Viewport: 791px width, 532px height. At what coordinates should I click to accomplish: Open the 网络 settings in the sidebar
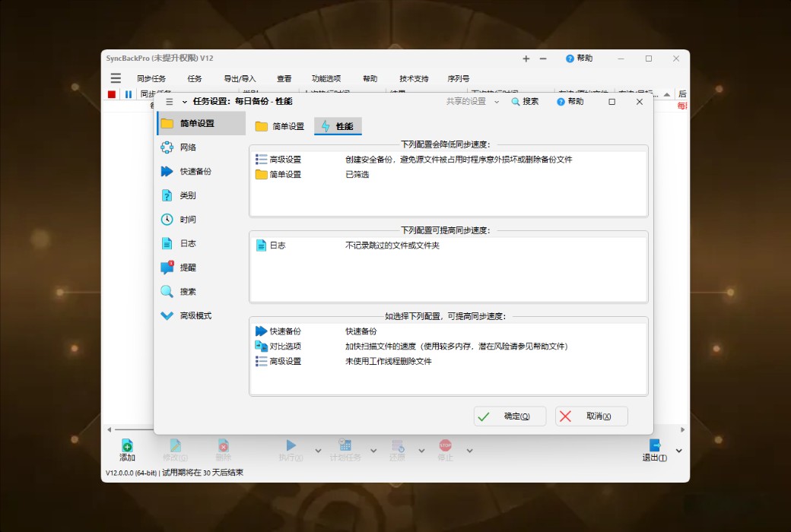[185, 147]
